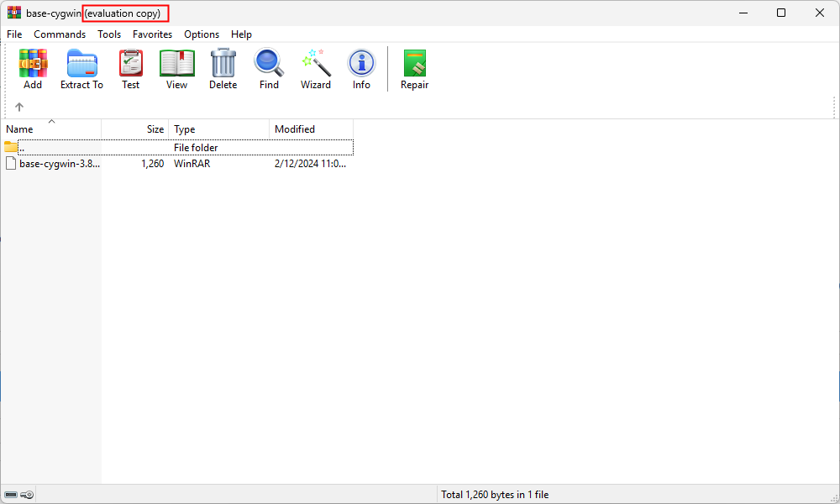The width and height of the screenshot is (840, 504).
Task: Click the View file toolbar icon
Action: 176,63
